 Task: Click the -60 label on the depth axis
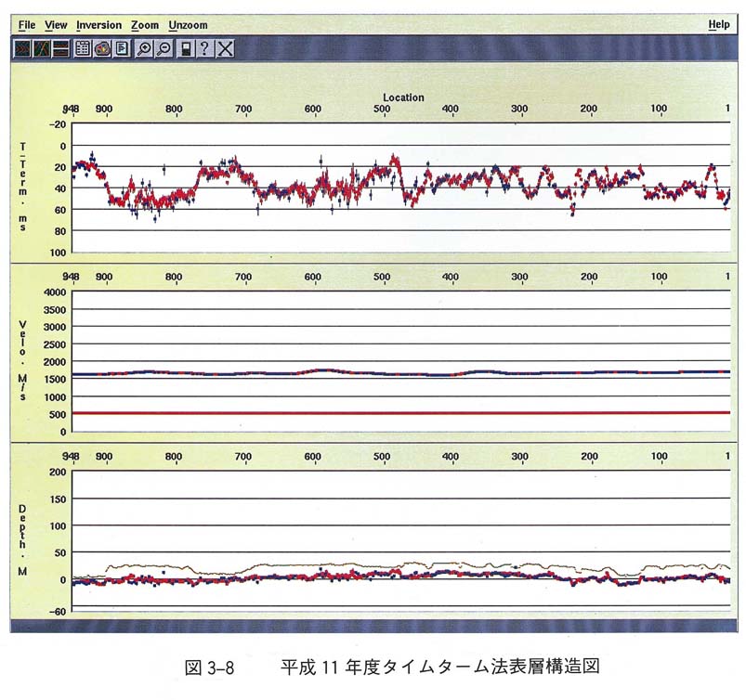click(x=57, y=612)
